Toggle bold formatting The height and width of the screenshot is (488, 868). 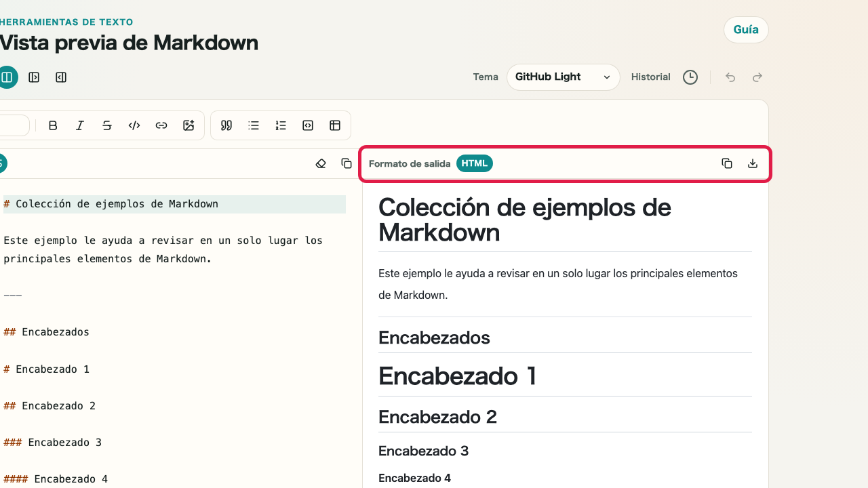tap(53, 125)
